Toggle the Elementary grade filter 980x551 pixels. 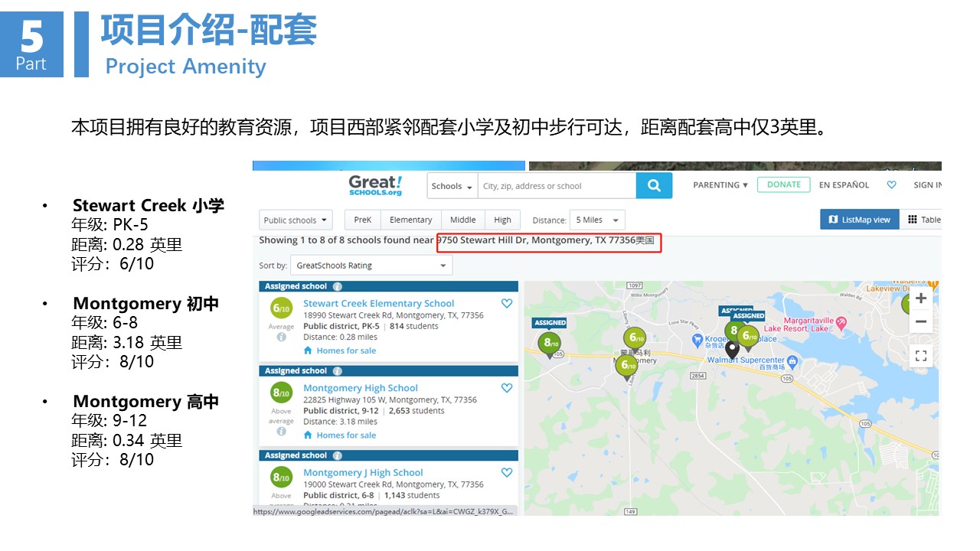point(410,220)
